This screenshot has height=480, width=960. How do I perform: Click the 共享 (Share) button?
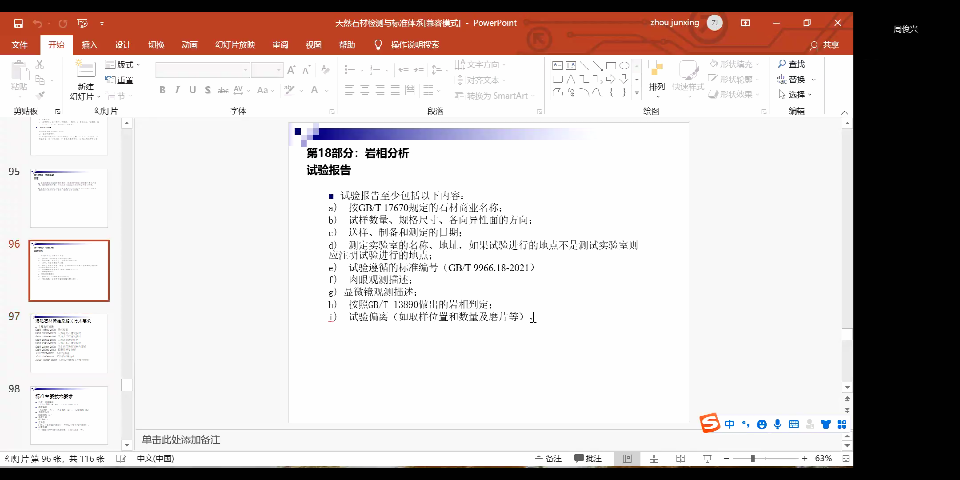(x=825, y=45)
